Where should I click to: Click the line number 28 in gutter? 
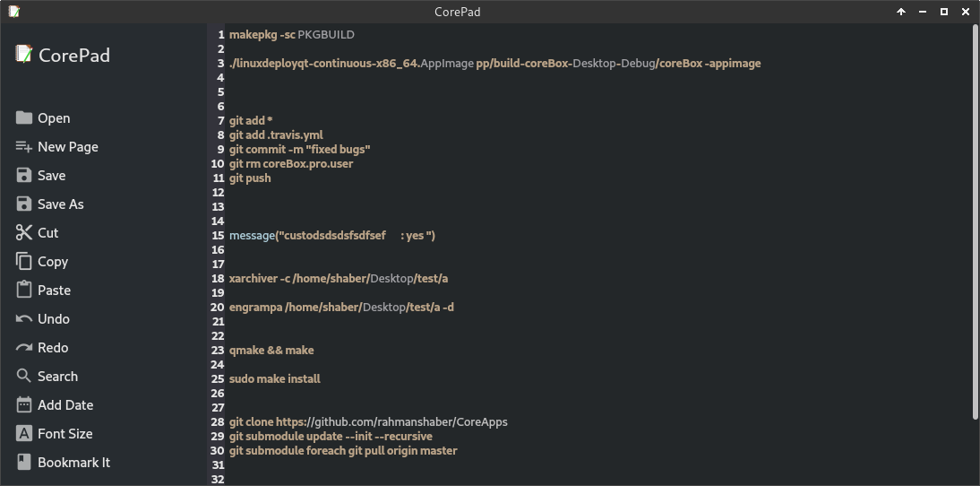(x=218, y=421)
